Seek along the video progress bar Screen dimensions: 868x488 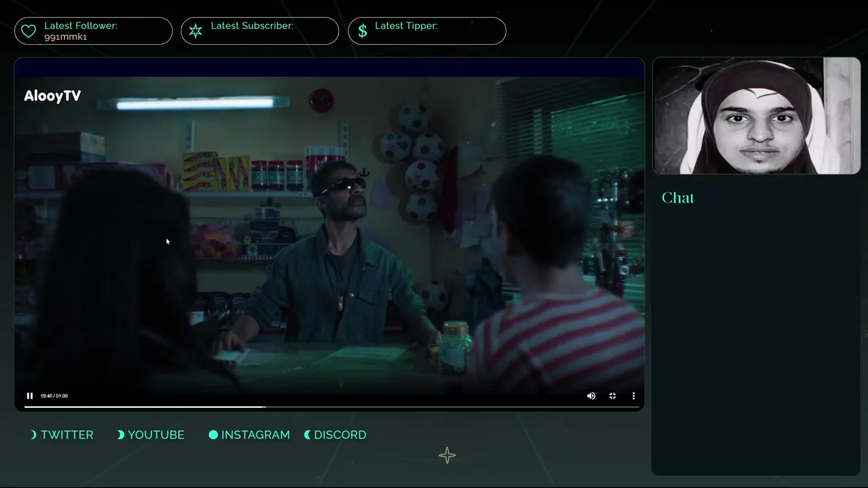pos(332,407)
